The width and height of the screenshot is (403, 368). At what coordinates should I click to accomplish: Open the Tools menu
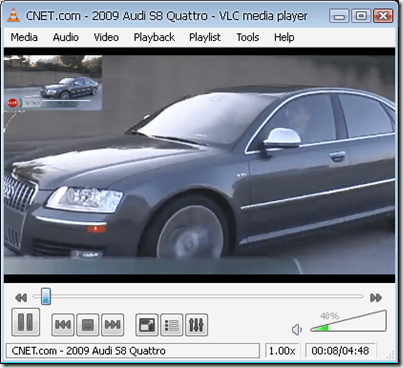pyautogui.click(x=248, y=37)
